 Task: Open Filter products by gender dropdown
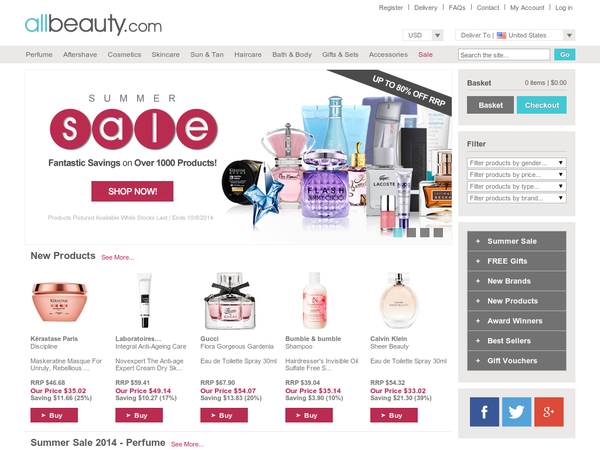pyautogui.click(x=517, y=163)
